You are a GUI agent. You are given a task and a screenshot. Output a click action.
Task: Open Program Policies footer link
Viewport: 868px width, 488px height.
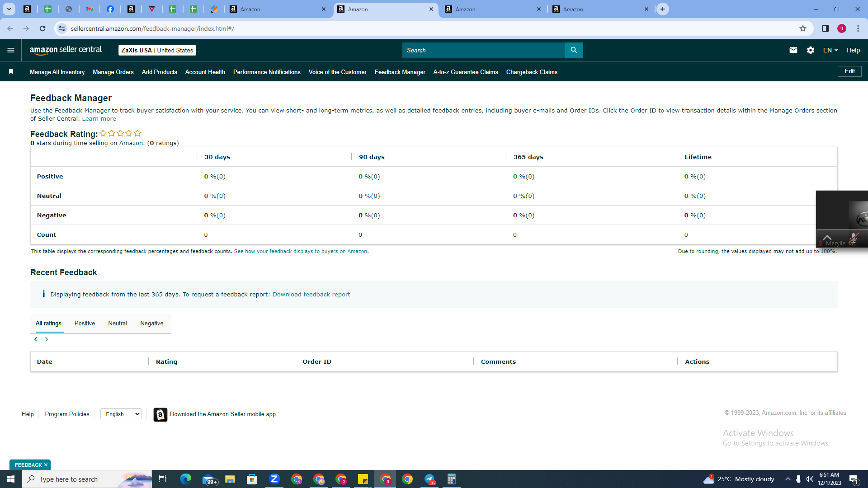pos(67,414)
